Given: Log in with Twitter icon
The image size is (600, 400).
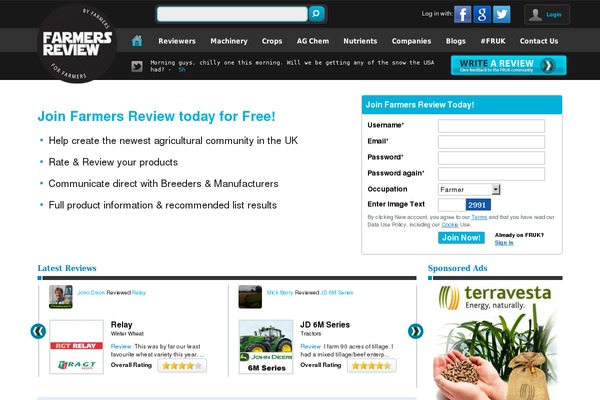Looking at the screenshot, I should [x=502, y=15].
